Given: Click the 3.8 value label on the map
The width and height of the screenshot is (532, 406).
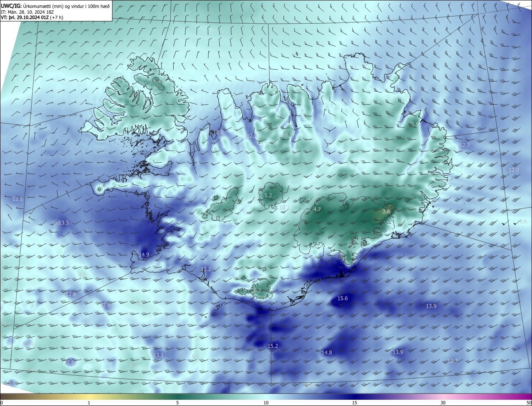Looking at the screenshot, I should coord(386,211).
